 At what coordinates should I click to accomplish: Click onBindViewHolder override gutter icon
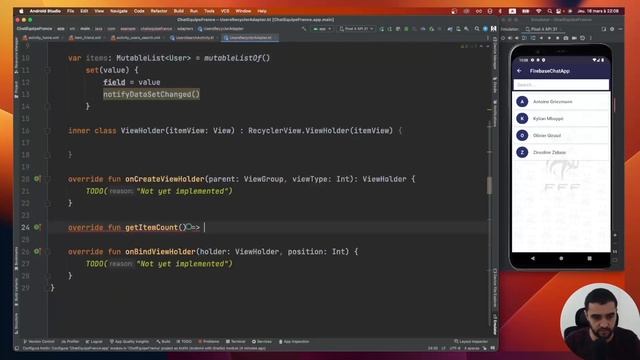pyautogui.click(x=37, y=251)
